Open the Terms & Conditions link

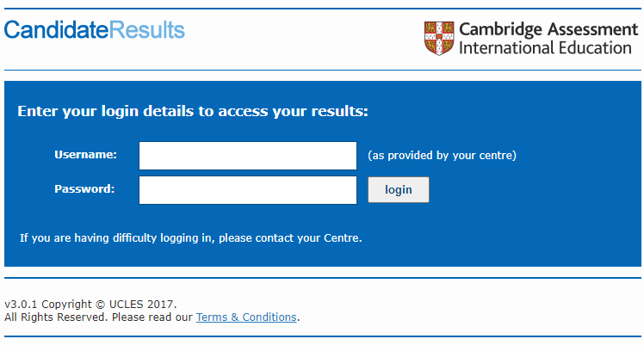click(x=246, y=317)
